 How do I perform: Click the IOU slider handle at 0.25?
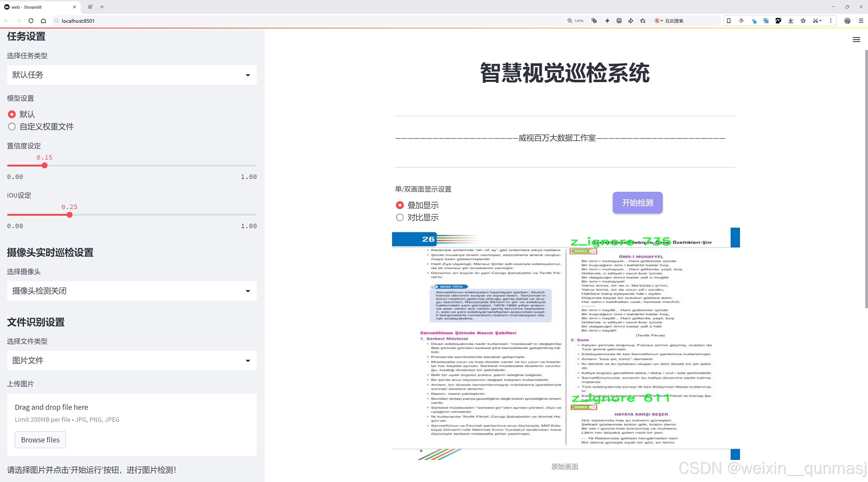[70, 215]
